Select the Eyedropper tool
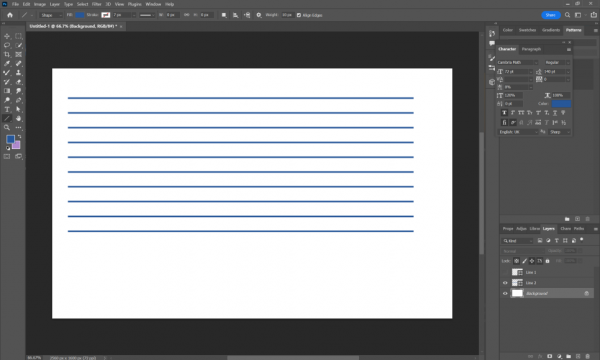The image size is (600, 360). (x=7, y=64)
